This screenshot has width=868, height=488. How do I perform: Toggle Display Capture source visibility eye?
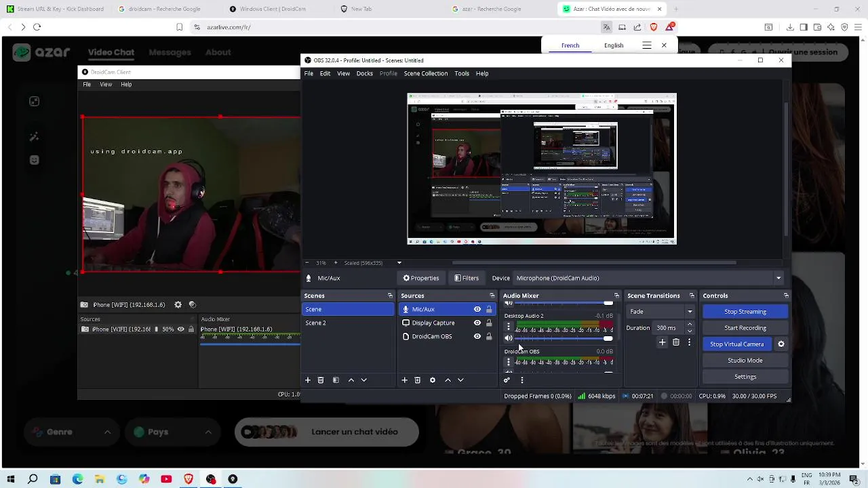pyautogui.click(x=477, y=323)
